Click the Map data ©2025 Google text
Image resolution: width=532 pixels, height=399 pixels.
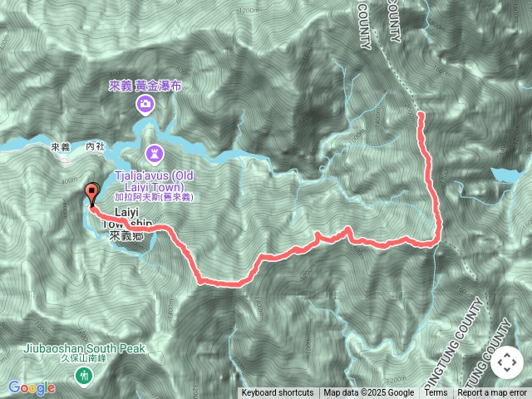368,393
